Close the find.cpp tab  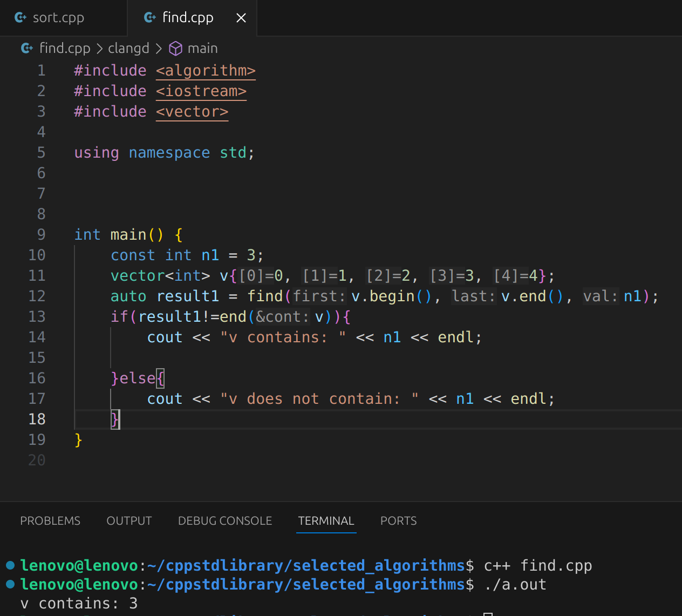(x=241, y=18)
